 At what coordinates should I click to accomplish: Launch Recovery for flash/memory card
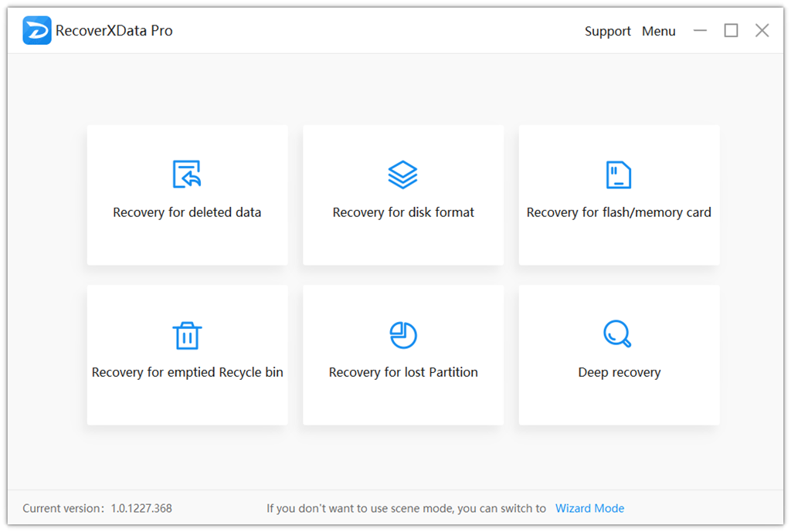point(619,195)
